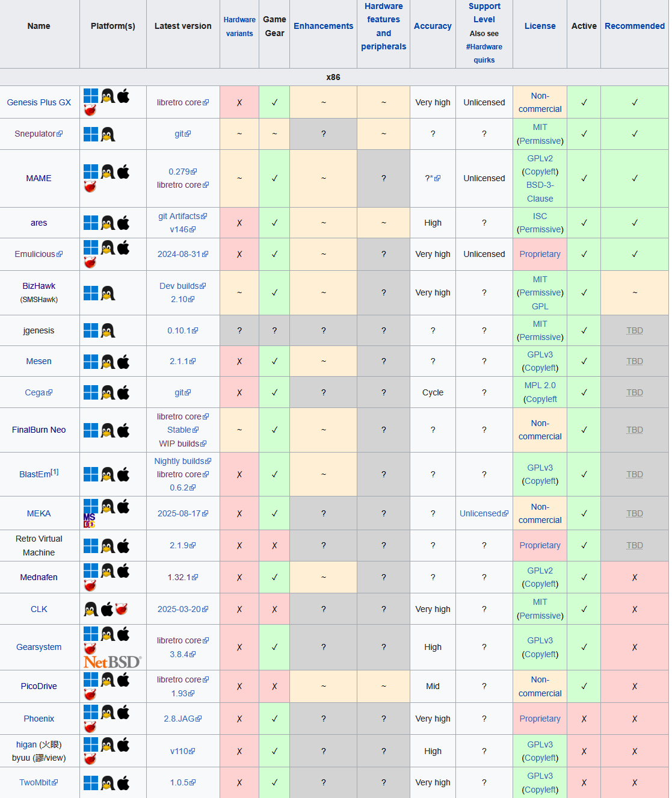Click the Non-commercial license link in PicoDrive row
672x798 pixels.
pos(540,687)
